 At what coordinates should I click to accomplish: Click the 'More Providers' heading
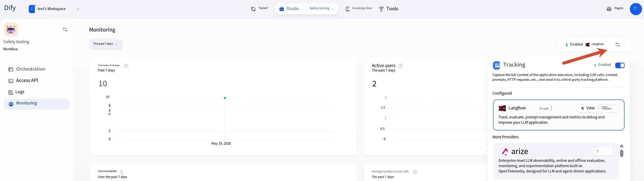coord(505,137)
